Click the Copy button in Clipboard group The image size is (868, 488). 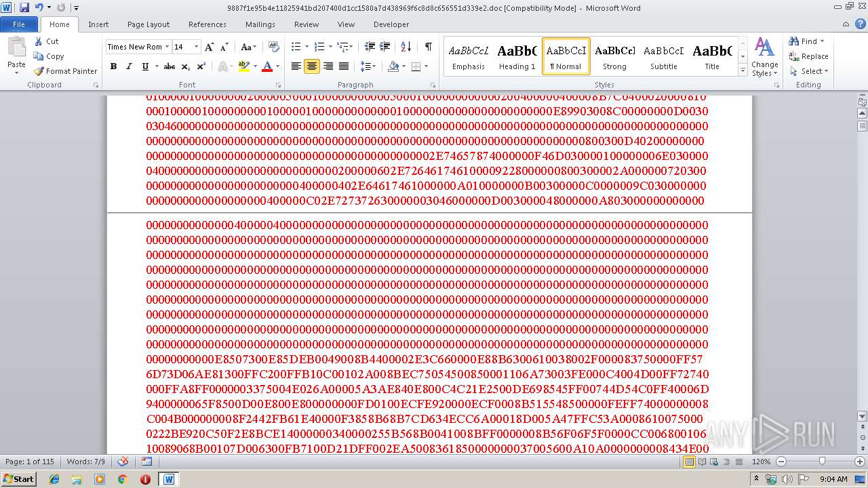[x=49, y=56]
